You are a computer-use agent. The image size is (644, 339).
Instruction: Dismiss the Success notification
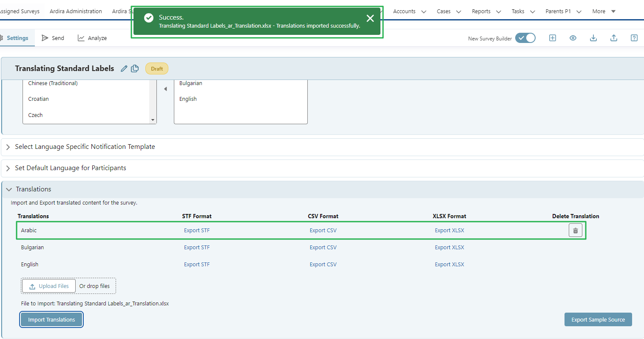point(370,18)
